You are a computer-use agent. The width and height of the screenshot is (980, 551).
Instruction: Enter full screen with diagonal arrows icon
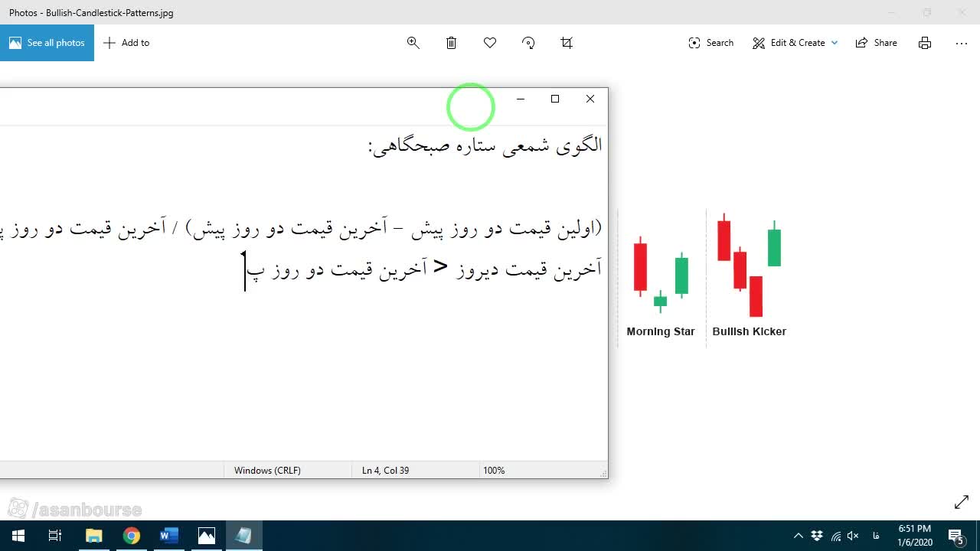pos(962,502)
